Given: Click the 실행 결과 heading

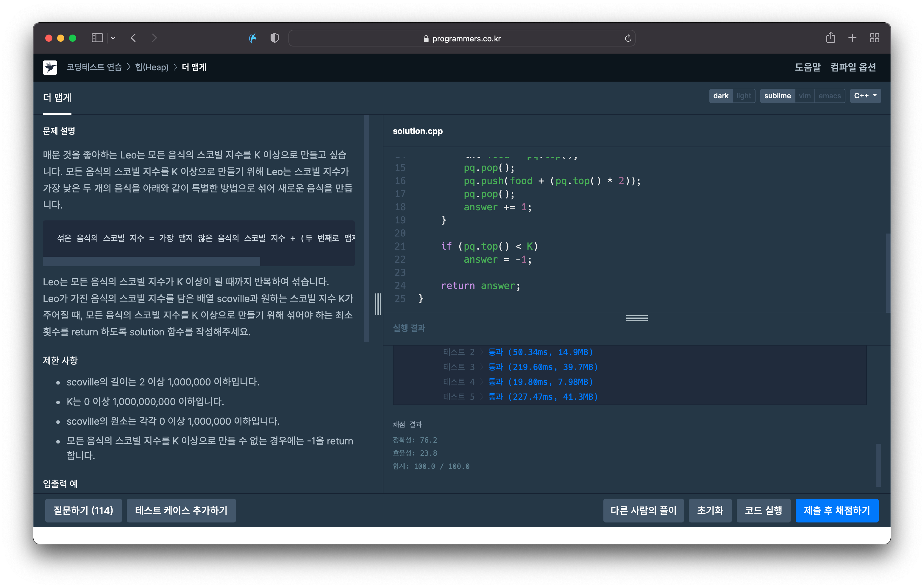Looking at the screenshot, I should coord(409,328).
